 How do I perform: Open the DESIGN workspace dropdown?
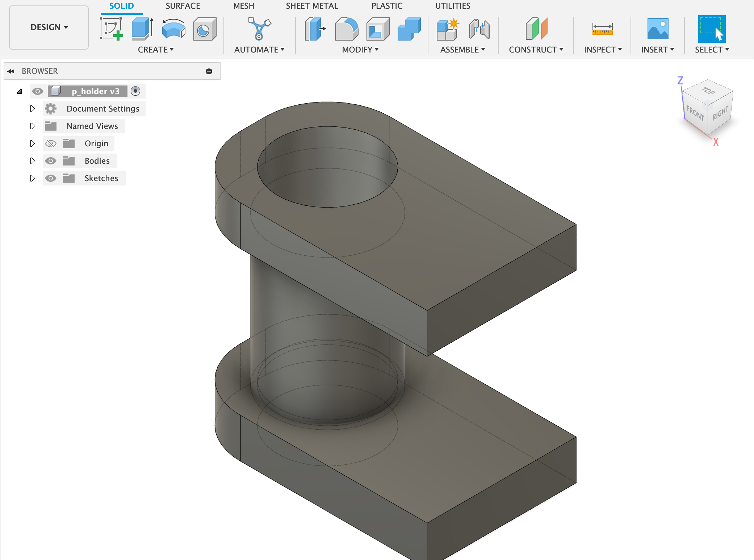point(49,28)
